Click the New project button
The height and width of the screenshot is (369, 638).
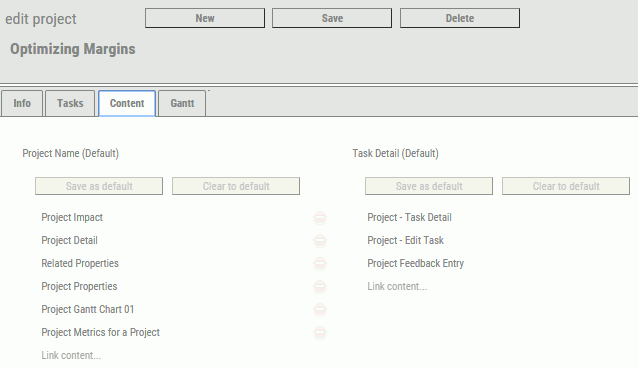205,18
